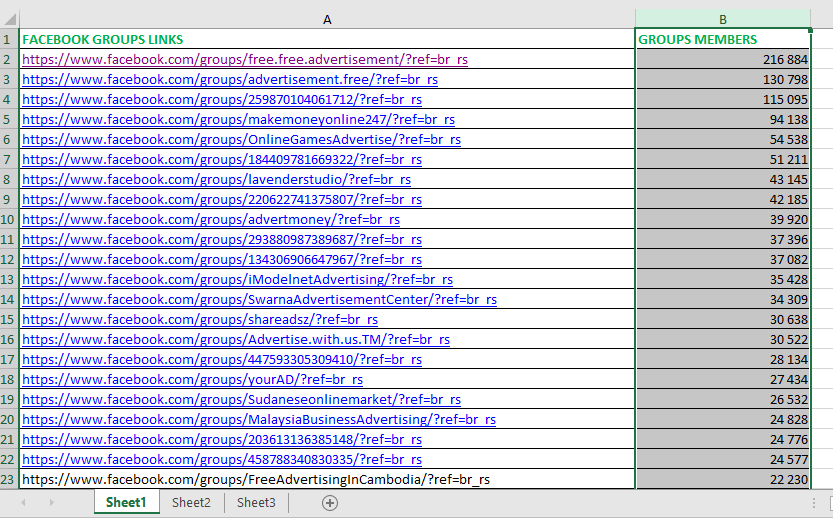Viewport: 833px width, 518px height.
Task: Open the 203613136385148 group link
Action: click(222, 440)
